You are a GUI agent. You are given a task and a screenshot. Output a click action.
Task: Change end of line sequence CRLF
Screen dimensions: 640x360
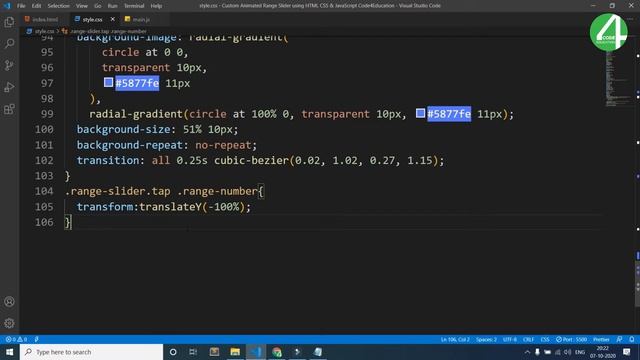pos(529,339)
